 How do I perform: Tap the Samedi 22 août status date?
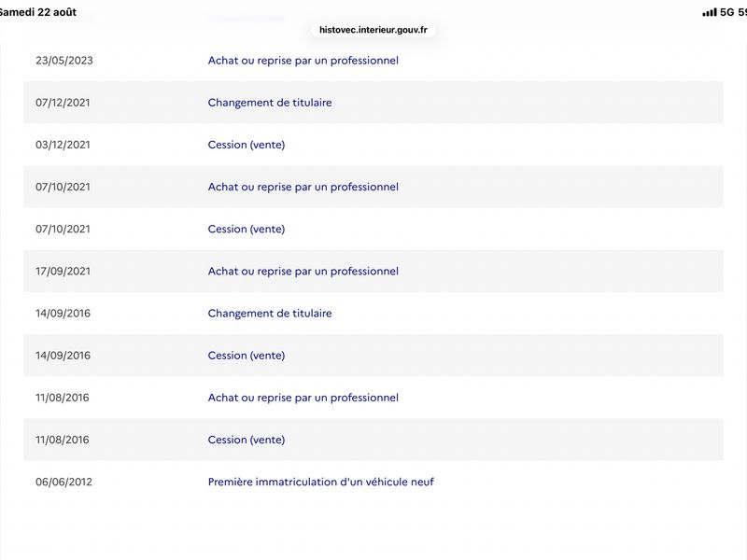(x=37, y=12)
